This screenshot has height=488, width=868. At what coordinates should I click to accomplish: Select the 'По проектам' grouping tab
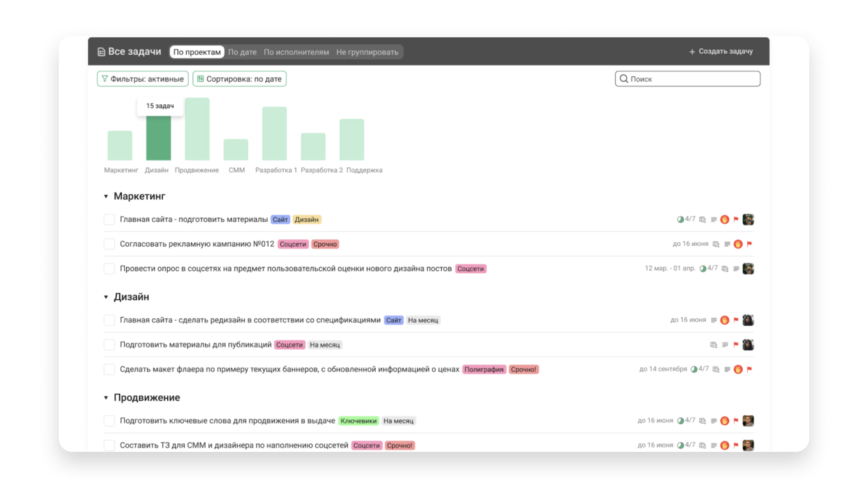[197, 52]
